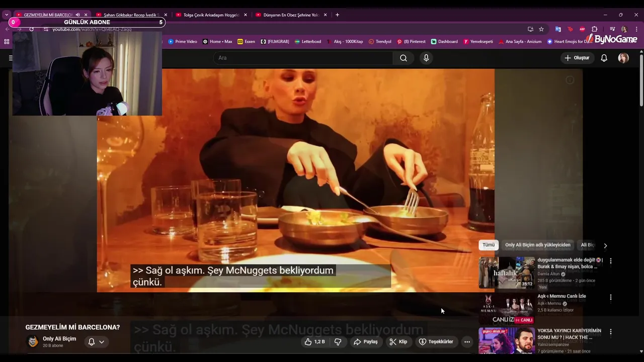Open a new browser tab
This screenshot has width=644, height=362.
(337, 15)
